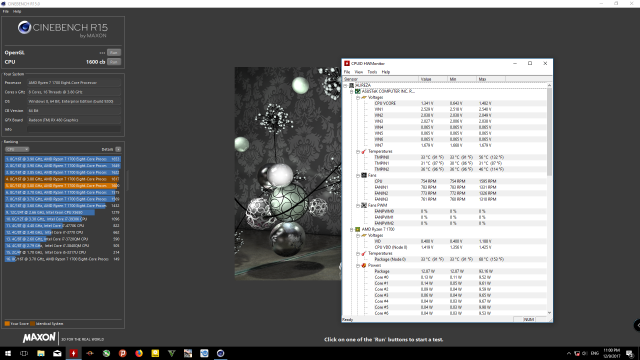Click the thermometer icon under ASUSTeK board
The width and height of the screenshot is (640, 360).
364,151
